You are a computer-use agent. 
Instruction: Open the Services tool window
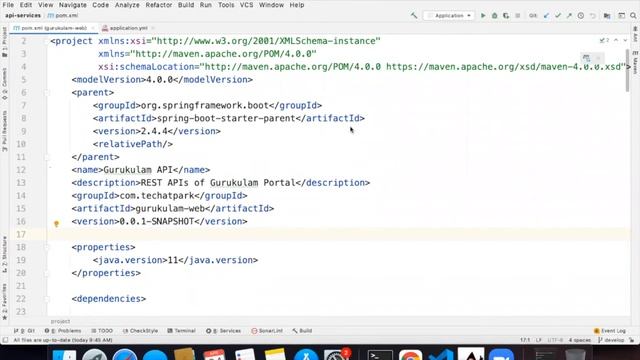coord(224,331)
